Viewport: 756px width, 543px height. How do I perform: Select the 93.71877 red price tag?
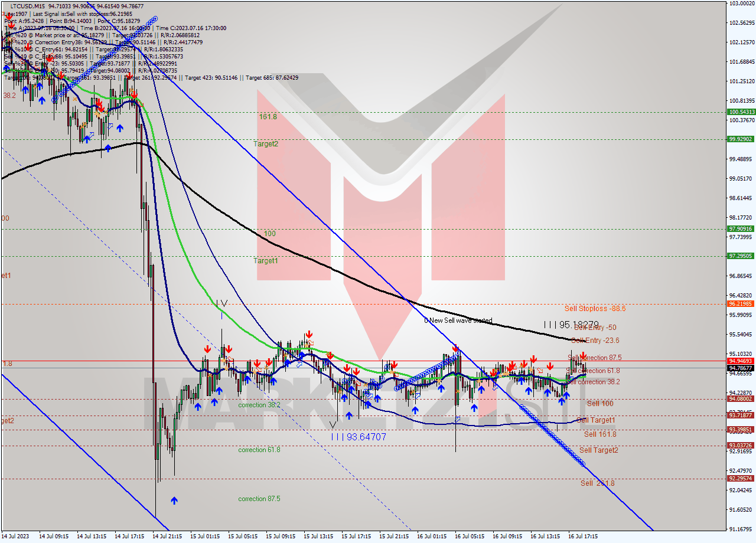click(x=741, y=416)
